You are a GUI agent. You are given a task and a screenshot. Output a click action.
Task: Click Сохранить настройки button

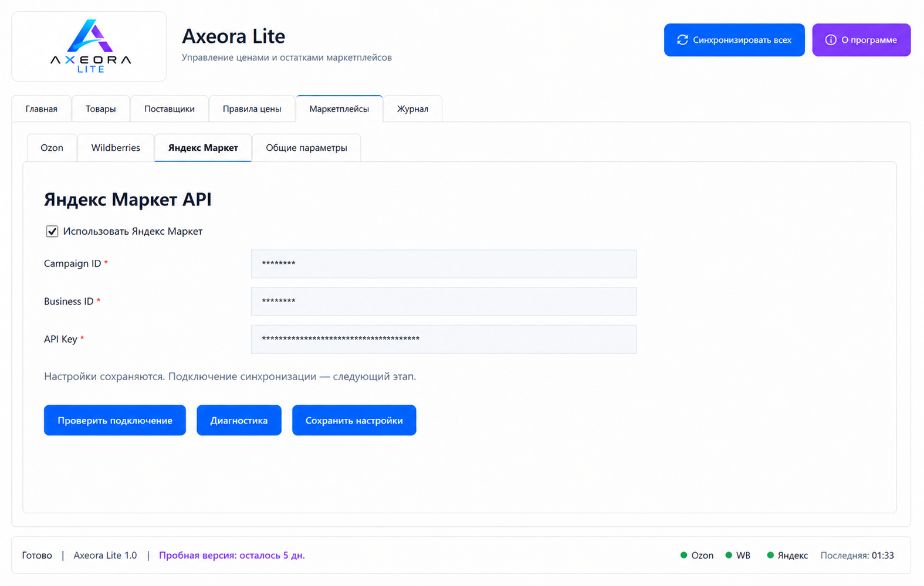coord(354,420)
